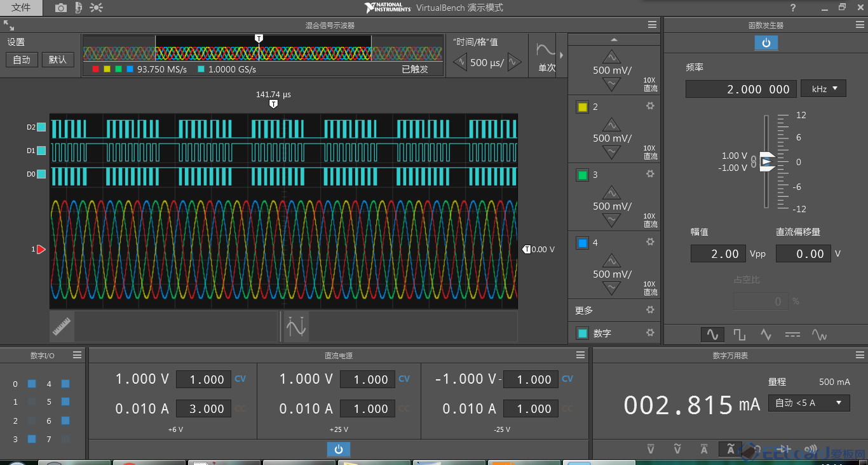Click the link icon beside the voltage slider

click(x=754, y=162)
